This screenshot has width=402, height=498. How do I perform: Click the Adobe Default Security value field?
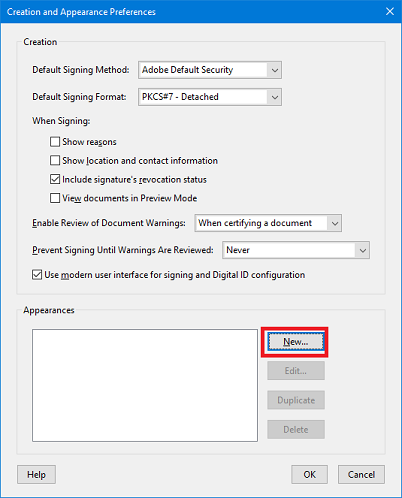click(203, 70)
